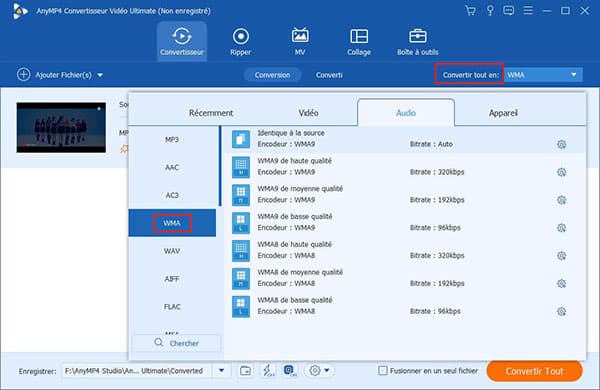Screen dimensions: 600x390
Task: Select WMA9 de moyenne qualité preset
Action: click(x=406, y=195)
